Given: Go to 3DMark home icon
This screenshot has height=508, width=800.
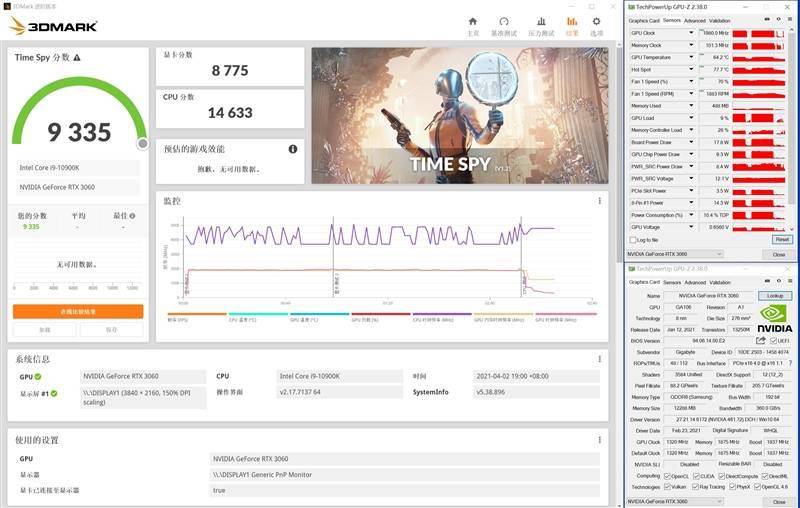Looking at the screenshot, I should [x=472, y=21].
